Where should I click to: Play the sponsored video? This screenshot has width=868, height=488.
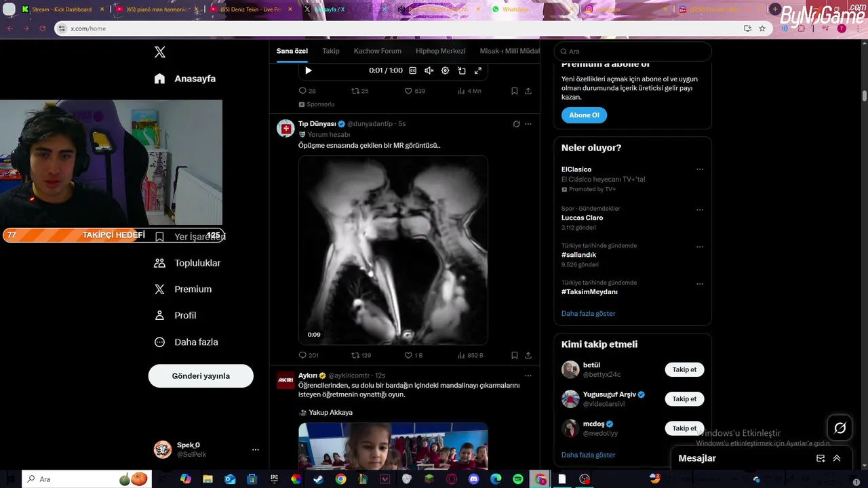click(x=309, y=70)
